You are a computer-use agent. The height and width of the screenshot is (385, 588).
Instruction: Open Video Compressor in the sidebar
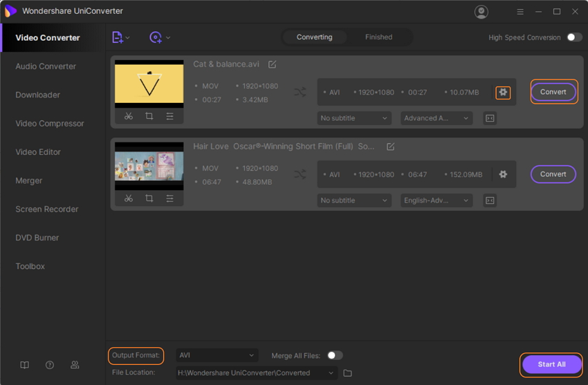point(50,124)
